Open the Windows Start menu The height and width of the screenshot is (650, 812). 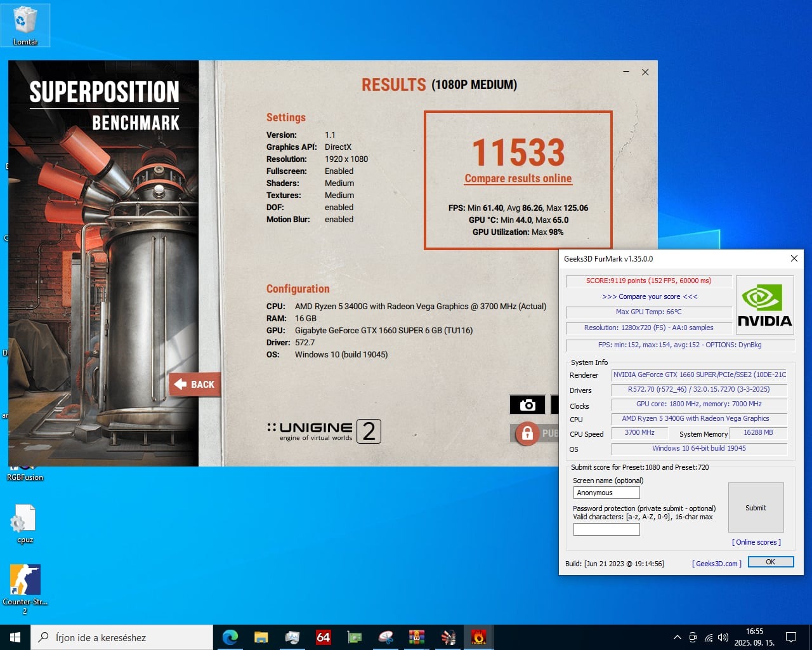[15, 637]
